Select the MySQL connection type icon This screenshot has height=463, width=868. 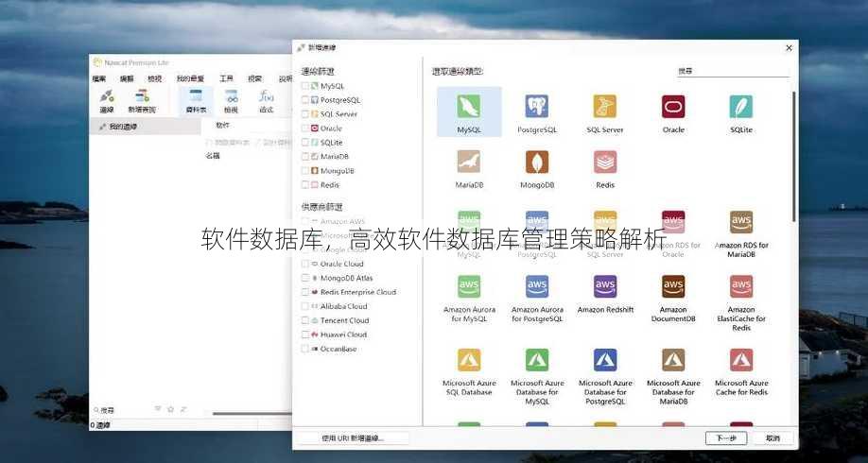tap(469, 106)
